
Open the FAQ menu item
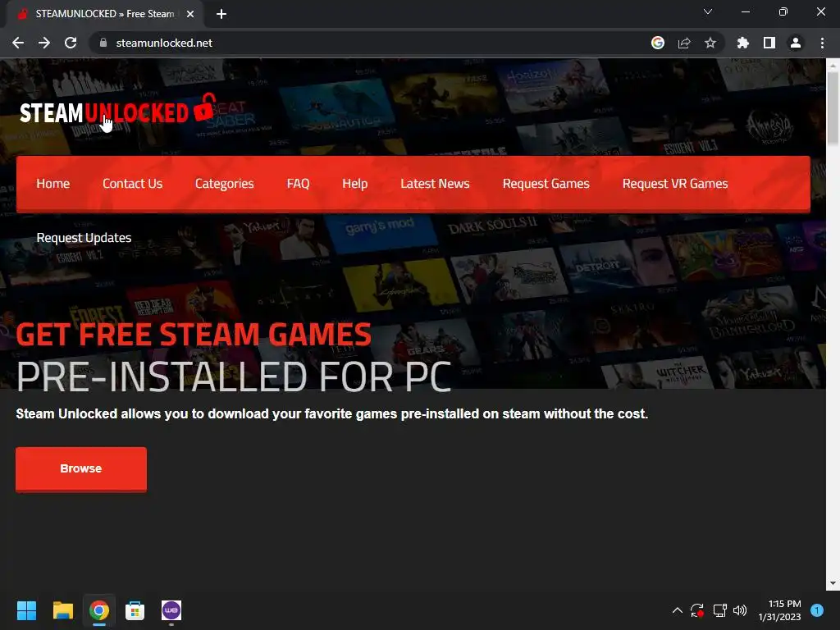[298, 184]
